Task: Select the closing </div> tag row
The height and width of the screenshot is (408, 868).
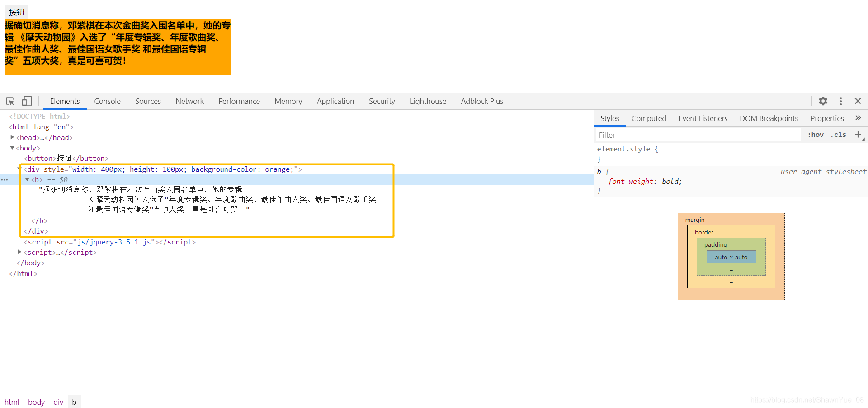Action: click(36, 231)
